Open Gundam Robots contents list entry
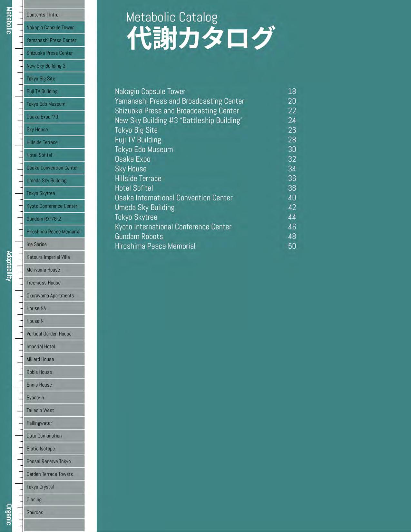Viewport: 411px width, 532px height. 205,237
